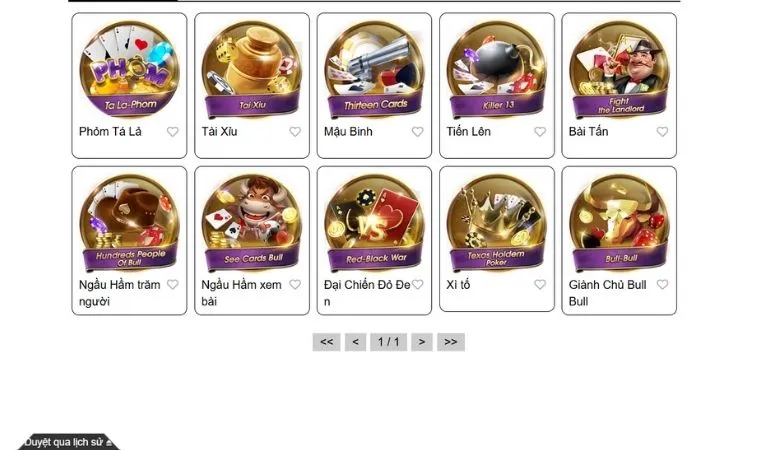This screenshot has height=450, width=758.
Task: Launch the Tài Xỉu dice game icon
Action: [252, 70]
